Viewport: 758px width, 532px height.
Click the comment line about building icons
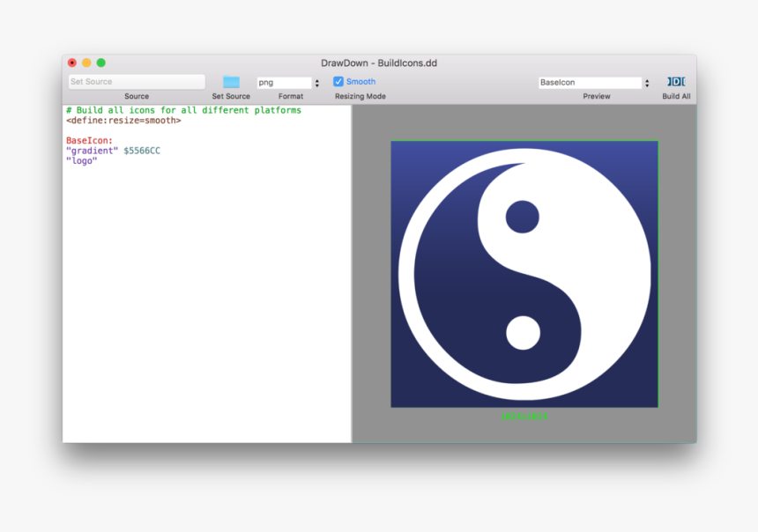pos(183,110)
